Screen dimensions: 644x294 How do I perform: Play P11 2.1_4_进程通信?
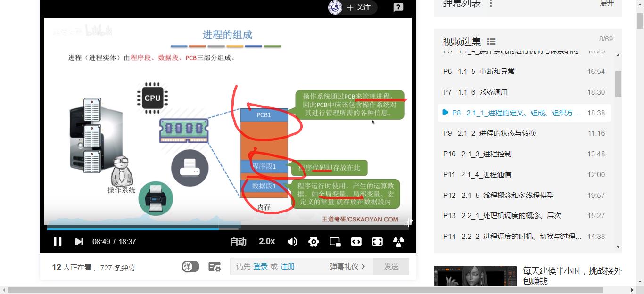coord(524,175)
